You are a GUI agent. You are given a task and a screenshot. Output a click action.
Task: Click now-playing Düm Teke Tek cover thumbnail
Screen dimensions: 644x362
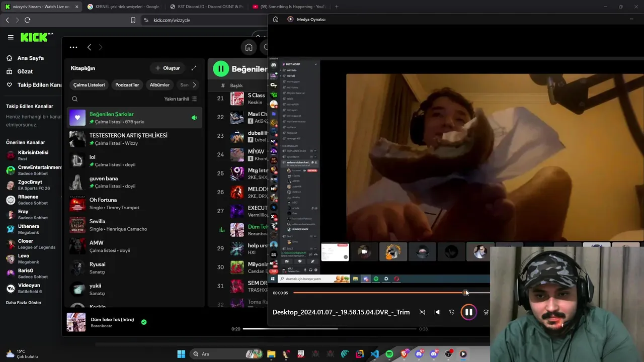pyautogui.click(x=76, y=322)
